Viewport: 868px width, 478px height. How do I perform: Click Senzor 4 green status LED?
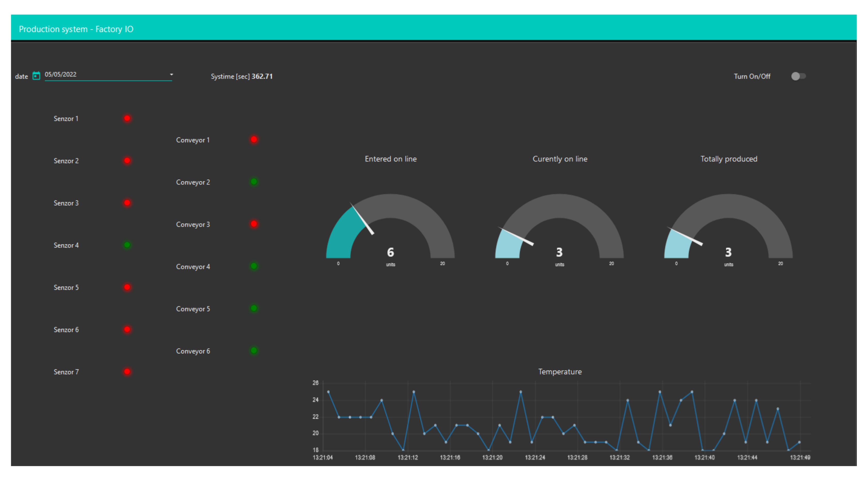(127, 245)
